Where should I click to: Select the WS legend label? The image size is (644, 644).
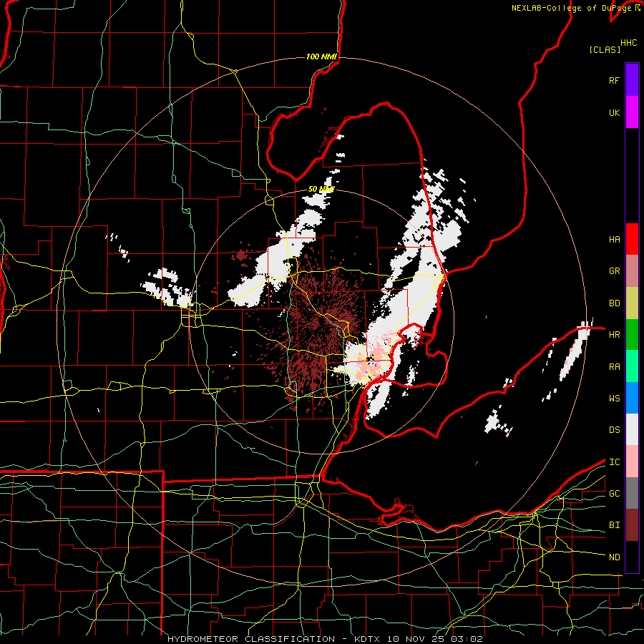[x=614, y=399]
